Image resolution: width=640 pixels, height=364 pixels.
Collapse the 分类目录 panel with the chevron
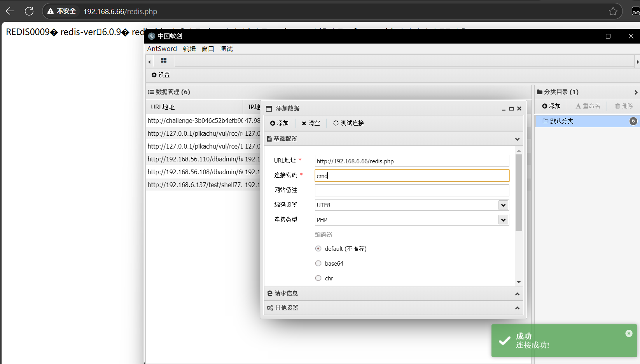click(x=636, y=92)
